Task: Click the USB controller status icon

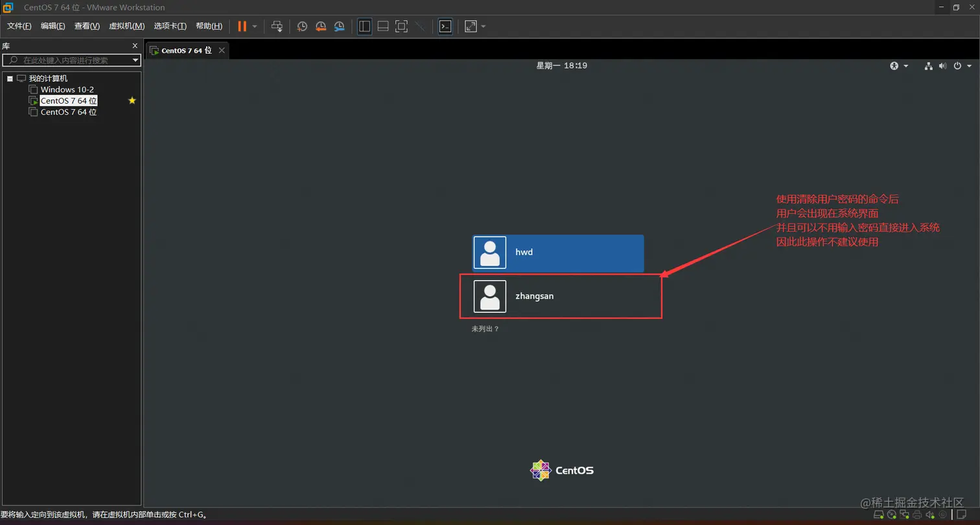Action: [x=943, y=515]
